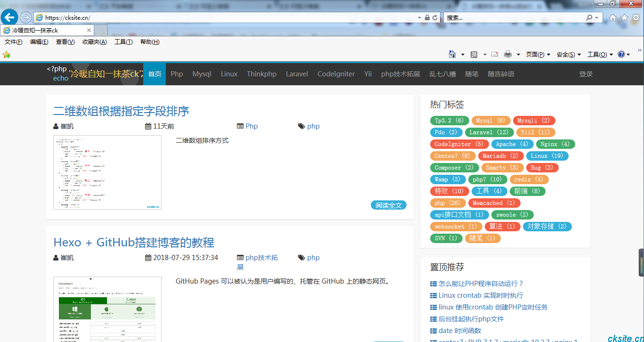The height and width of the screenshot is (342, 644).
Task: Open article Hexo + GitHub搭建博客的教程
Action: pos(134,243)
